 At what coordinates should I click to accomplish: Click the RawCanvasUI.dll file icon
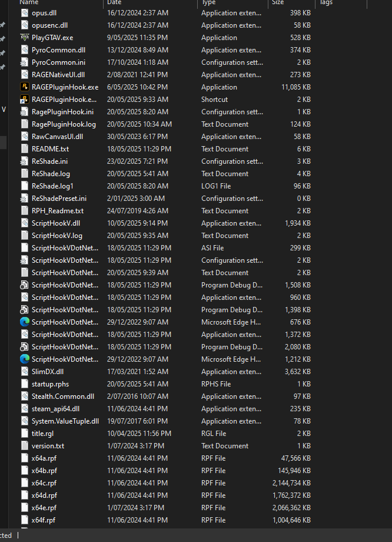pyautogui.click(x=25, y=137)
